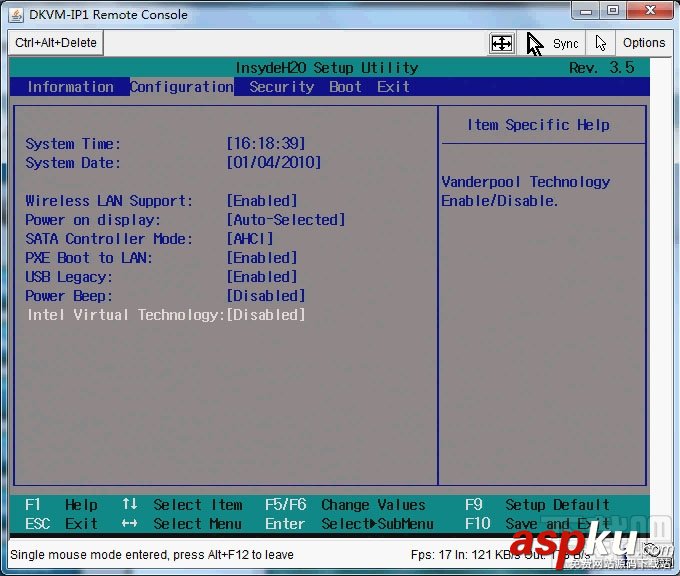
Task: Toggle the single mouse cursor icon
Action: click(x=601, y=43)
